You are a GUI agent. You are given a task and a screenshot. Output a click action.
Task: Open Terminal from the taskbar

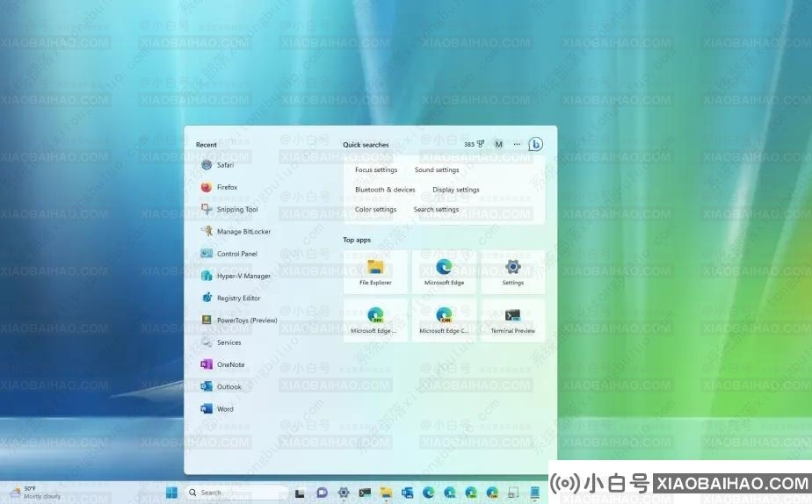tap(365, 493)
